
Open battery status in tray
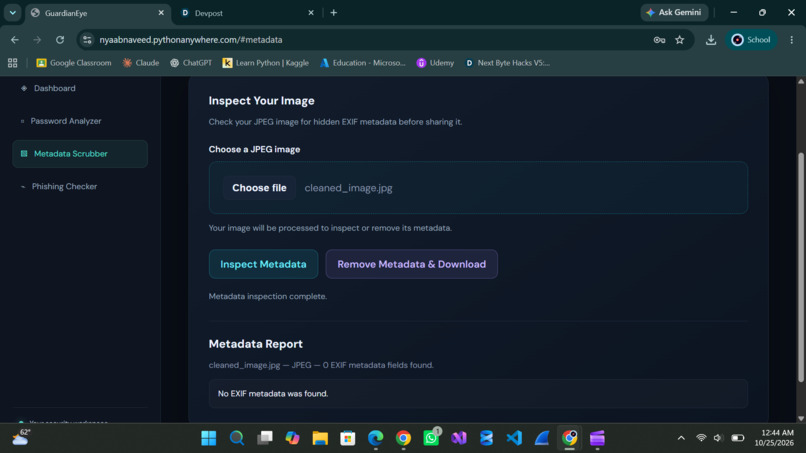[738, 438]
